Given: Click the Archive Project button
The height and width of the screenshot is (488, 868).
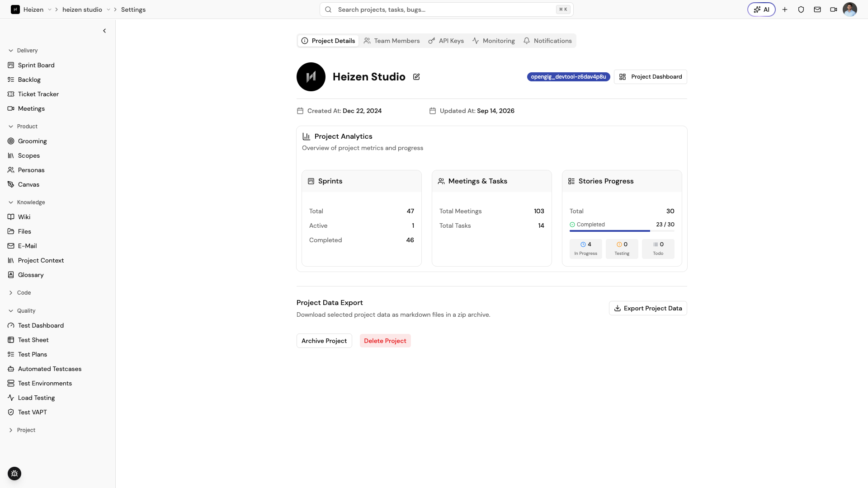Looking at the screenshot, I should point(324,341).
